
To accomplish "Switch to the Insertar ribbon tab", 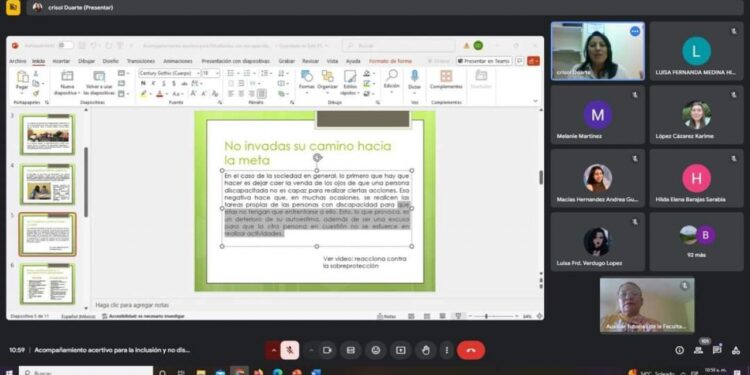I will click(61, 61).
